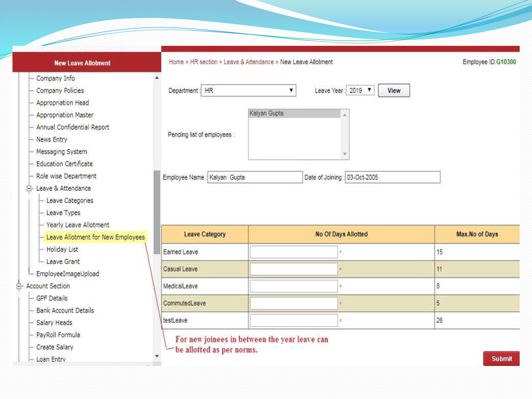Open the Home breadcrumb link

176,62
